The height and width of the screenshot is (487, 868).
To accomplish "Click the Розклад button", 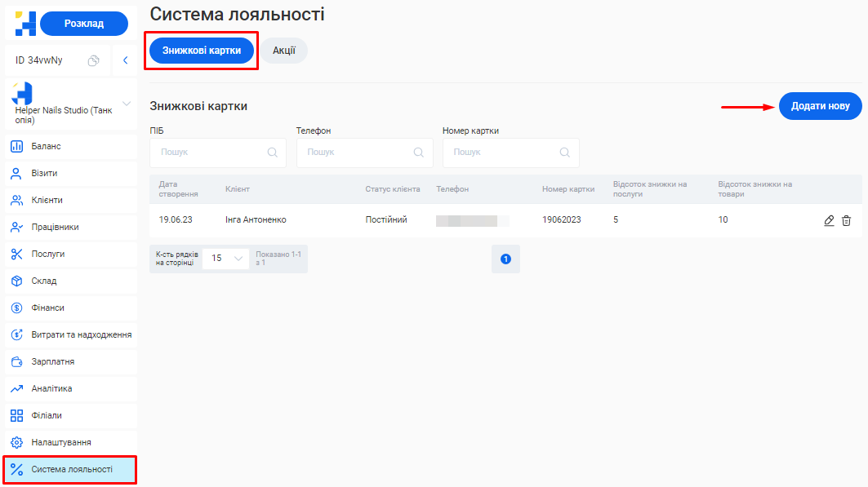I will (x=83, y=24).
